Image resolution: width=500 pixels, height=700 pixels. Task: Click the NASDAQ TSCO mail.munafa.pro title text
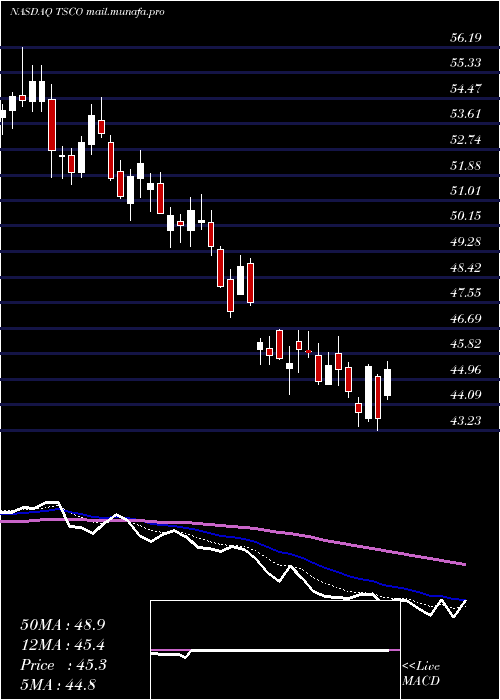[x=87, y=12]
